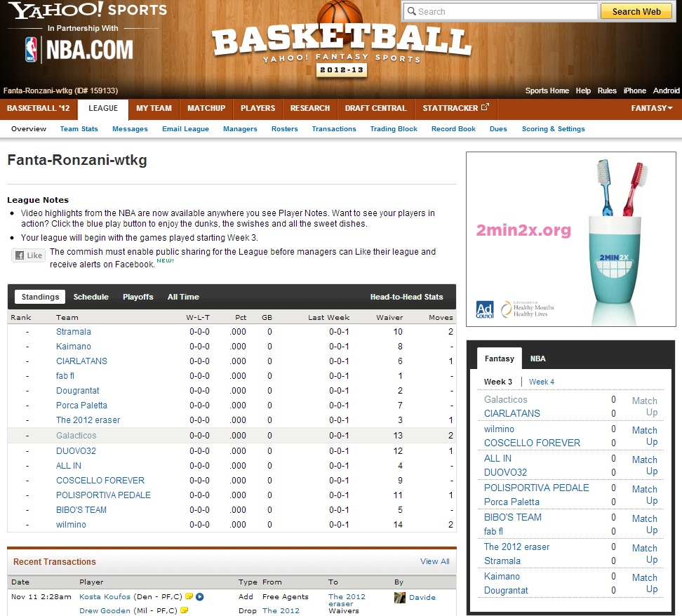Image resolution: width=682 pixels, height=616 pixels.
Task: Switch to the My Team tab
Action: point(154,108)
